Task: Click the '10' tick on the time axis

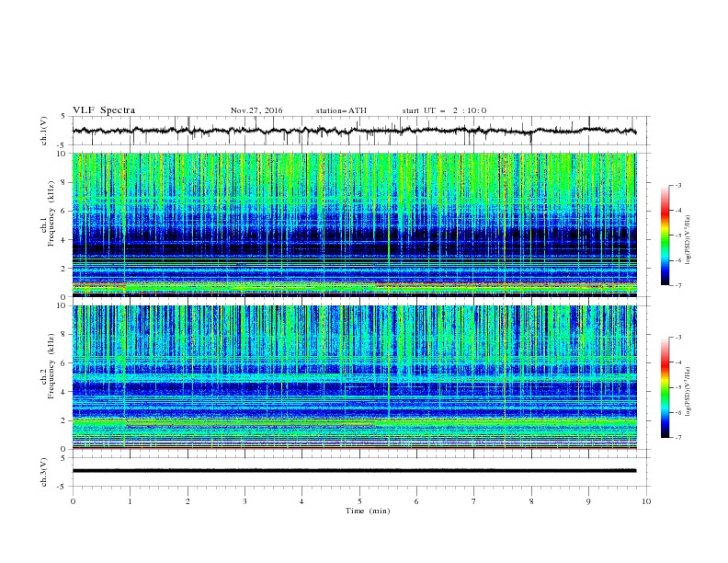Action: (646, 501)
